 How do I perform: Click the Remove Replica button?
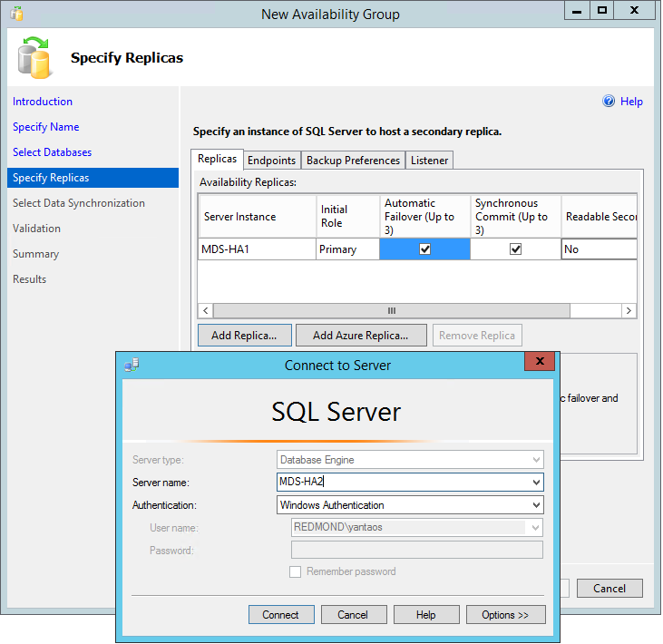click(x=477, y=336)
